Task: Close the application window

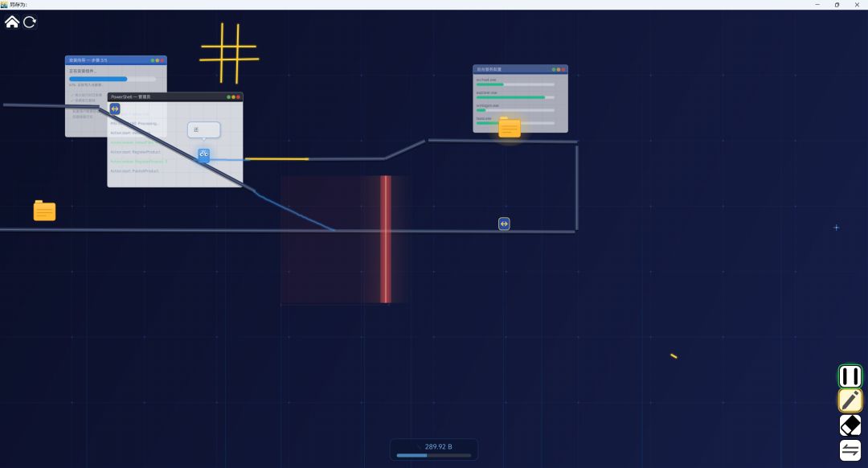Action: [857, 5]
